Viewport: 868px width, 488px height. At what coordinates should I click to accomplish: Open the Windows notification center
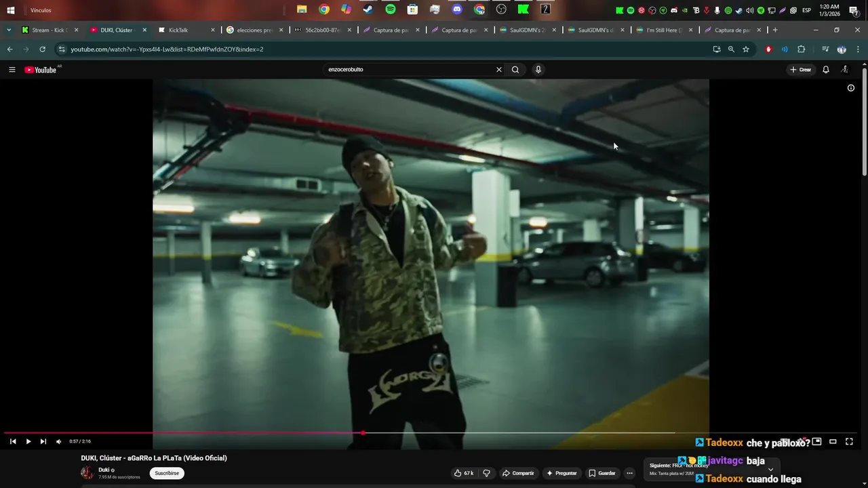[x=854, y=10]
